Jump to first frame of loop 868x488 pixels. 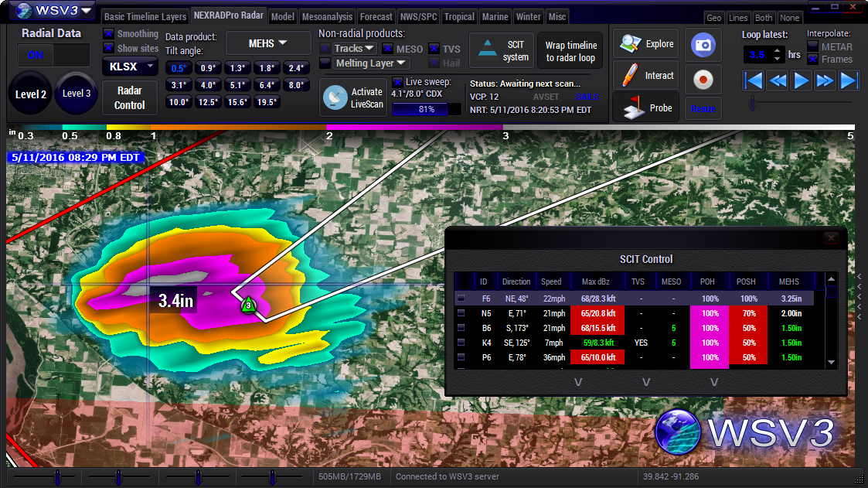coord(753,81)
